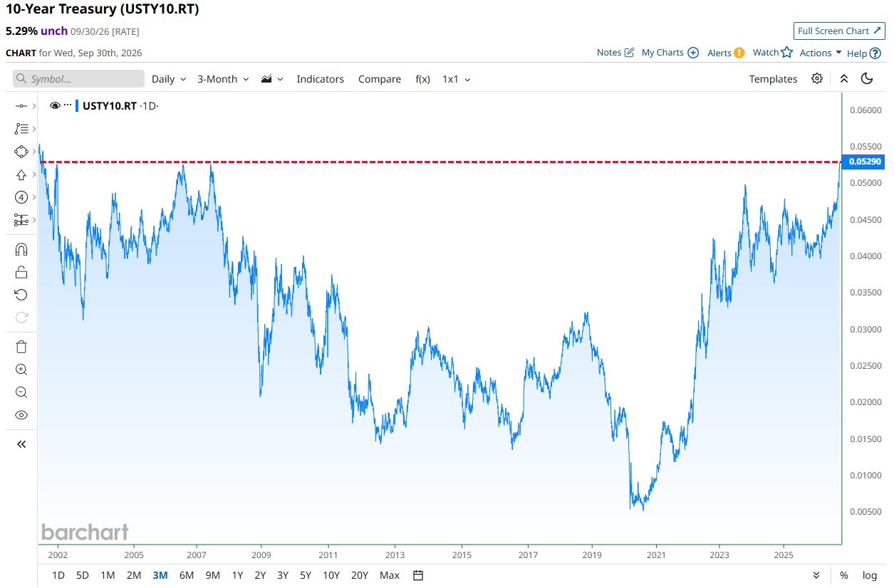
Task: Open the Daily frequency dropdown
Action: point(169,79)
